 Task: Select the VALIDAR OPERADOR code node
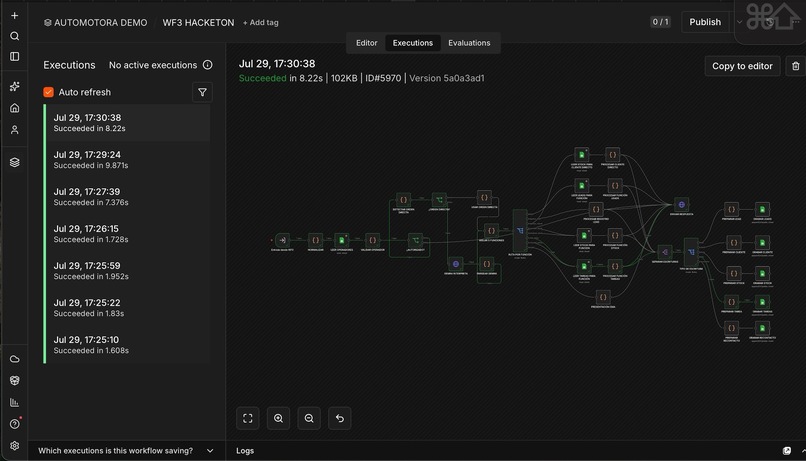tap(373, 240)
